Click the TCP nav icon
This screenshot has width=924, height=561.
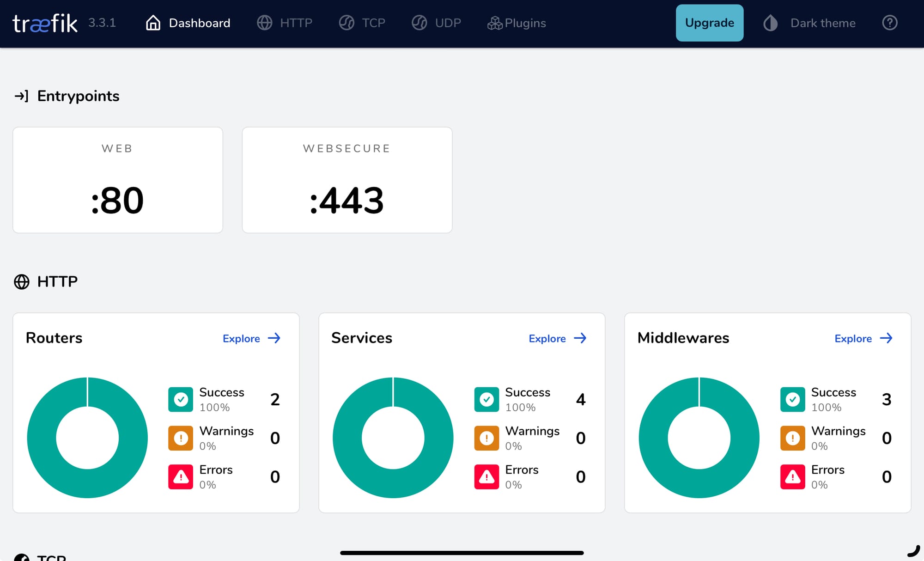(346, 23)
